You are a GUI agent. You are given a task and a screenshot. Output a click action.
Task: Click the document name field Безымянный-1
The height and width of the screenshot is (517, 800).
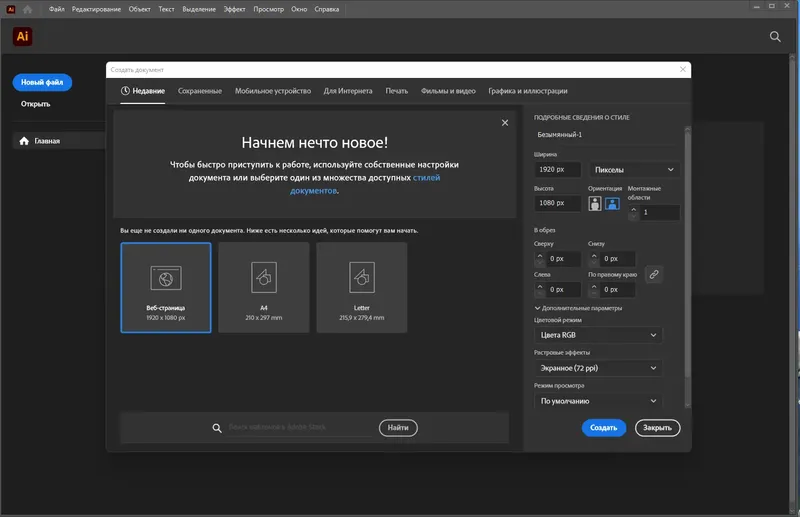606,135
